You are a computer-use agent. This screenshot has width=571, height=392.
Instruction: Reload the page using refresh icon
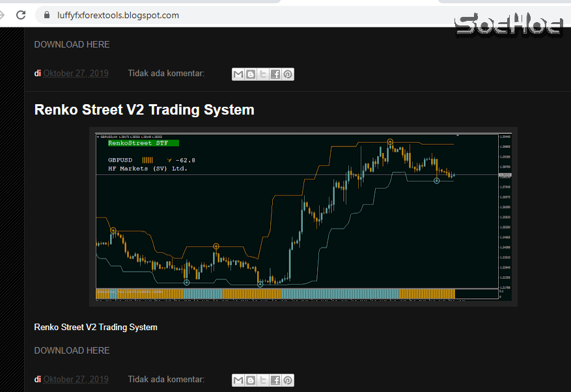point(20,14)
